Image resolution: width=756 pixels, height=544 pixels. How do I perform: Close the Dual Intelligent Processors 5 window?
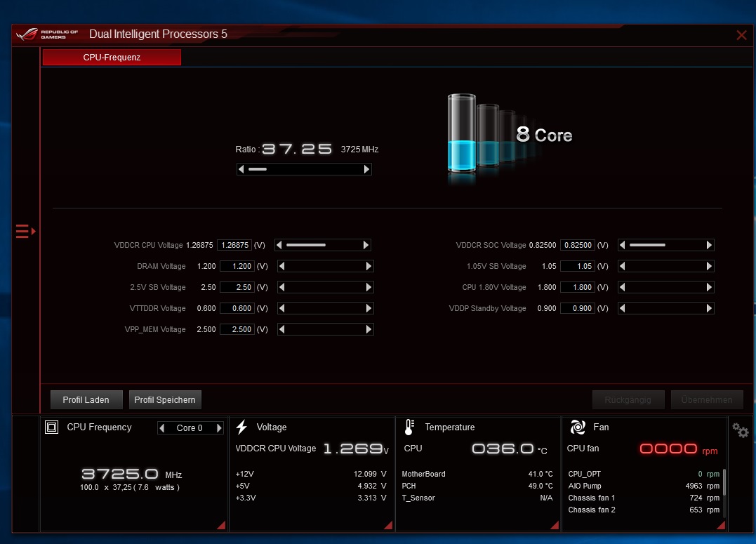[741, 34]
